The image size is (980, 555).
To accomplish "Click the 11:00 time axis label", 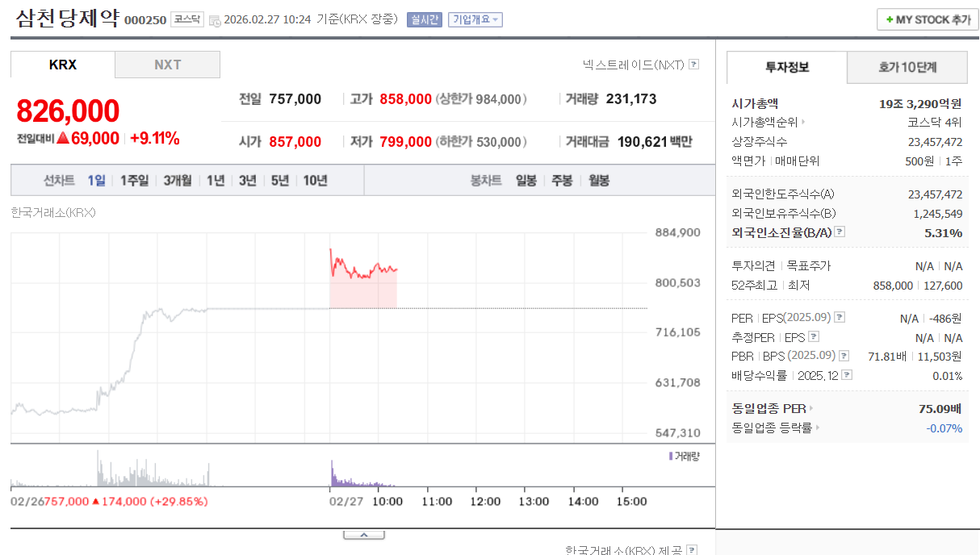I will [x=438, y=501].
